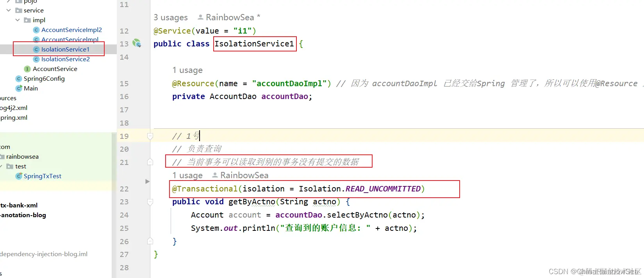Click READ_UNCOMMITTED isolation constant
This screenshot has width=644, height=278.
[383, 189]
